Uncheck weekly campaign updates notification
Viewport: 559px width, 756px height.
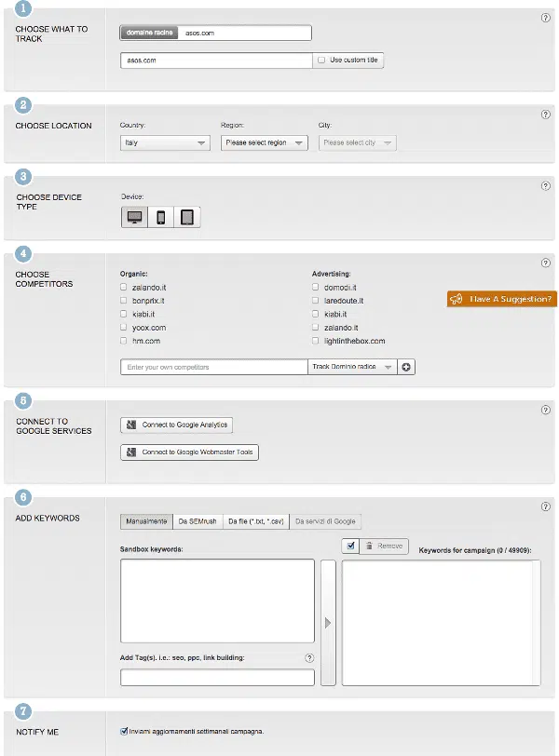pyautogui.click(x=124, y=732)
